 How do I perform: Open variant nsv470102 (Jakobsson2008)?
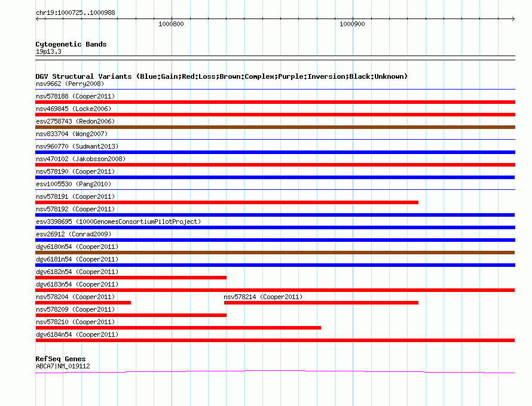[x=81, y=159]
